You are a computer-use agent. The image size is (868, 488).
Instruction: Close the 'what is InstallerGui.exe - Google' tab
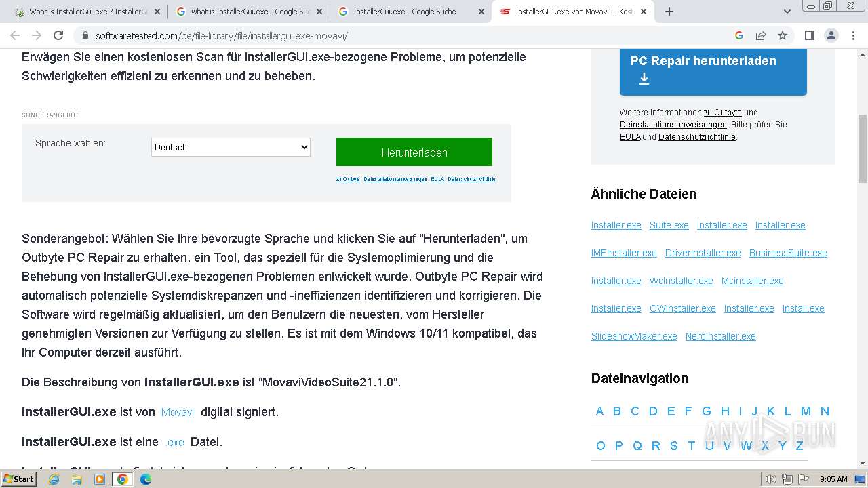pyautogui.click(x=319, y=12)
